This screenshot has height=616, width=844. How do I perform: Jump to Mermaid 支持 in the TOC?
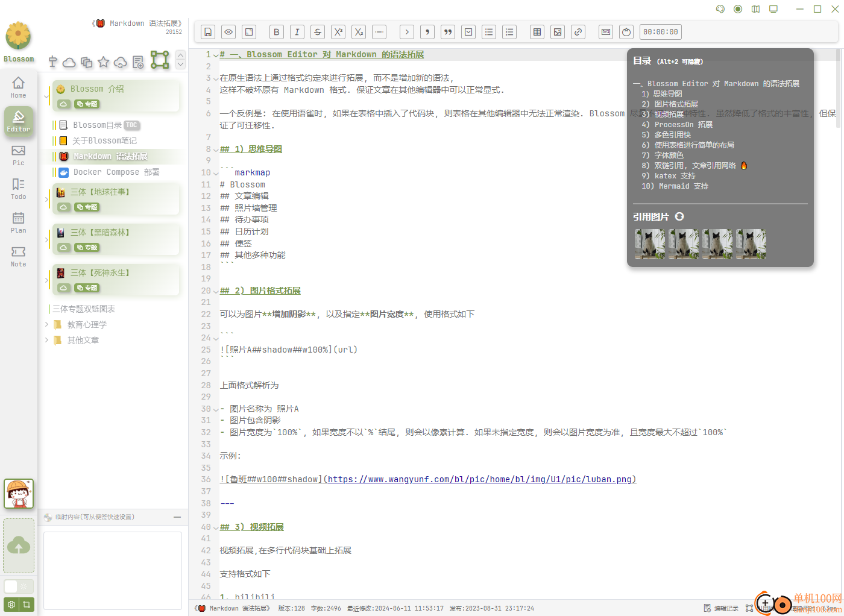(x=675, y=186)
